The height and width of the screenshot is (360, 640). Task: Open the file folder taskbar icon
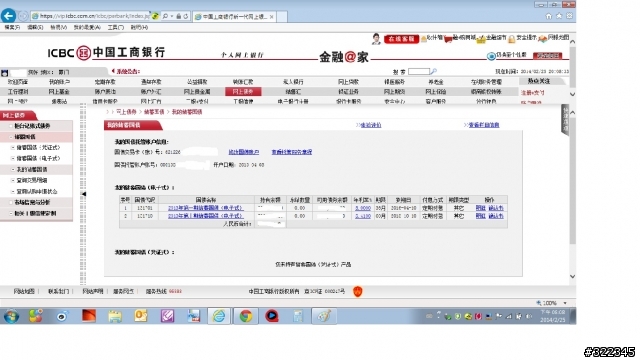pos(115,316)
